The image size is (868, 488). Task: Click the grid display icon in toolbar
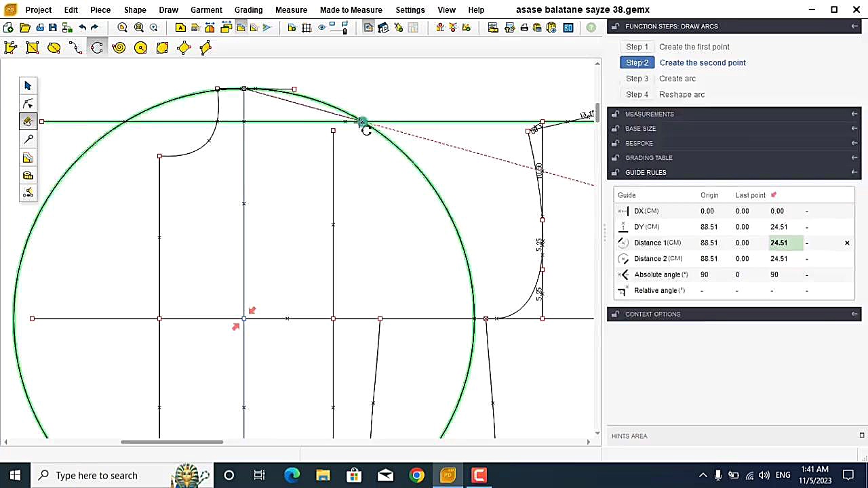(x=307, y=28)
